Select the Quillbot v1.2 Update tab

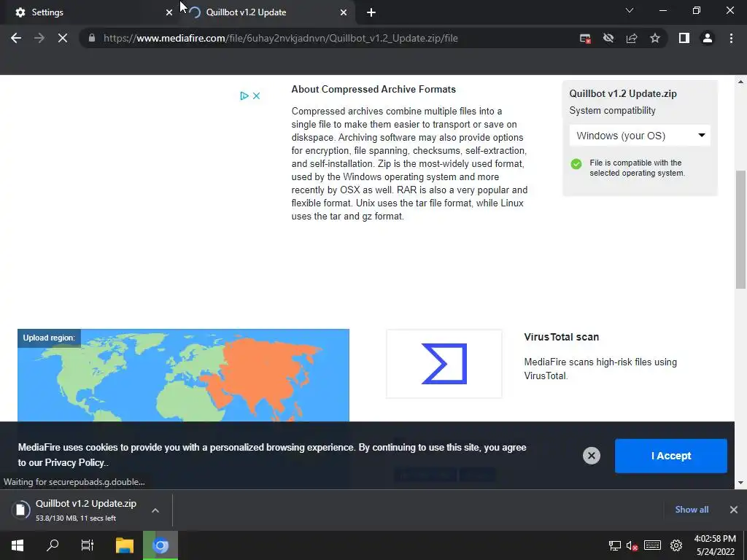coord(268,12)
